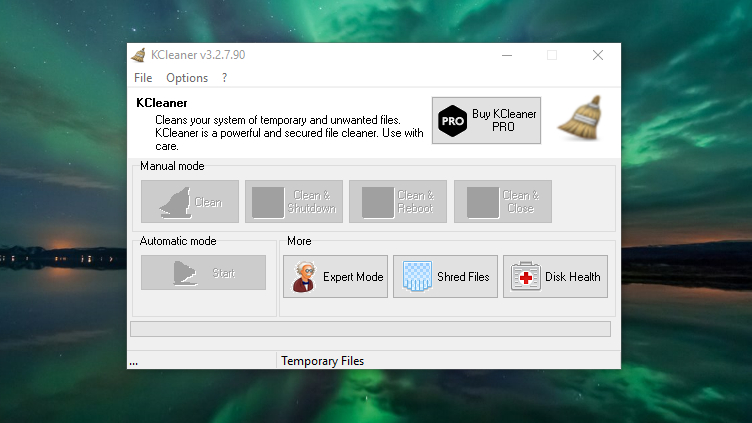This screenshot has width=752, height=423.
Task: Click the ellipsis in the status bar
Action: tap(134, 363)
